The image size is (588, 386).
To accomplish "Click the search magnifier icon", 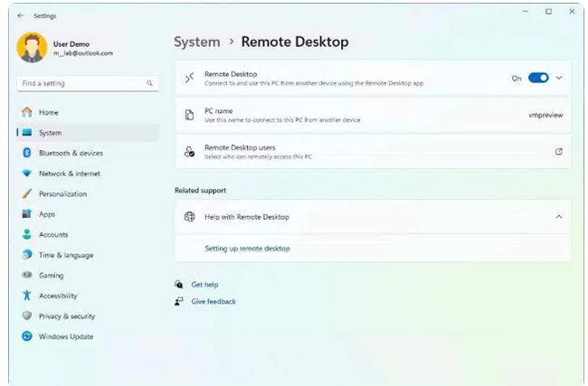I will point(150,83).
